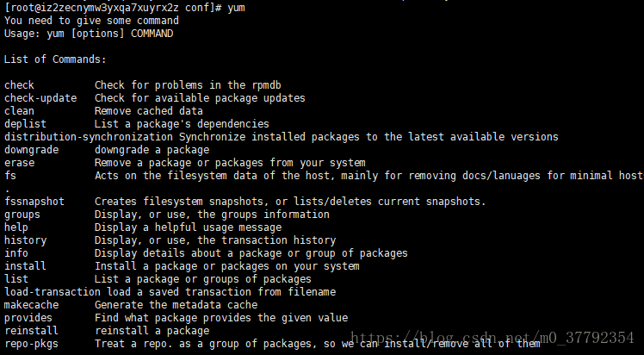644x355 pixels.
Task: Click the 'clean' command in list
Action: tap(19, 111)
